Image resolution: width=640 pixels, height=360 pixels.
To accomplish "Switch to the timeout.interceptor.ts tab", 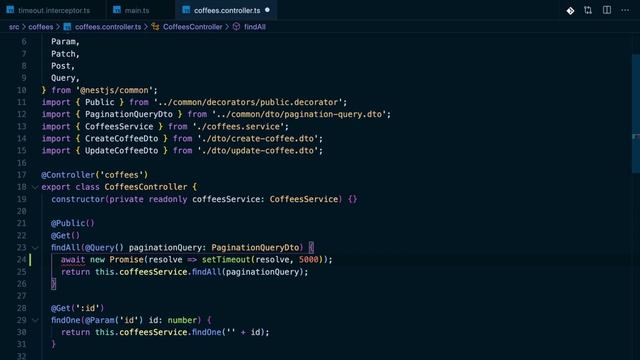I will tap(53, 10).
